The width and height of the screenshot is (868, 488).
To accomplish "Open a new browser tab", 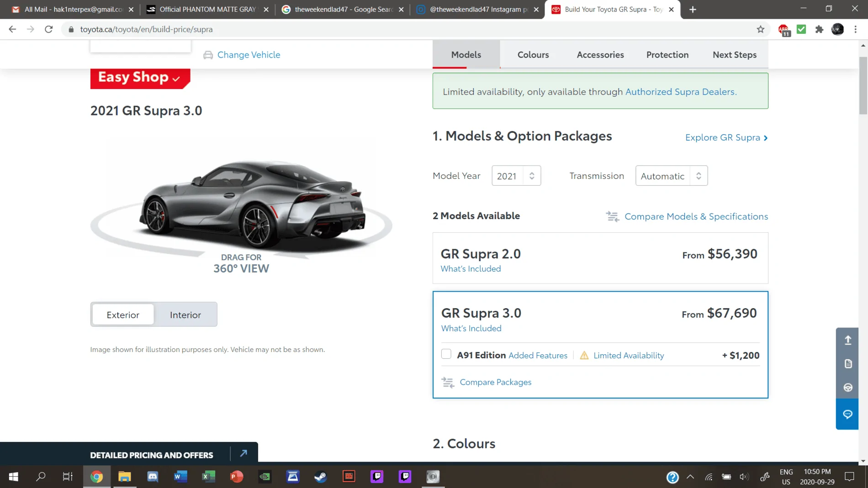I will pyautogui.click(x=693, y=9).
